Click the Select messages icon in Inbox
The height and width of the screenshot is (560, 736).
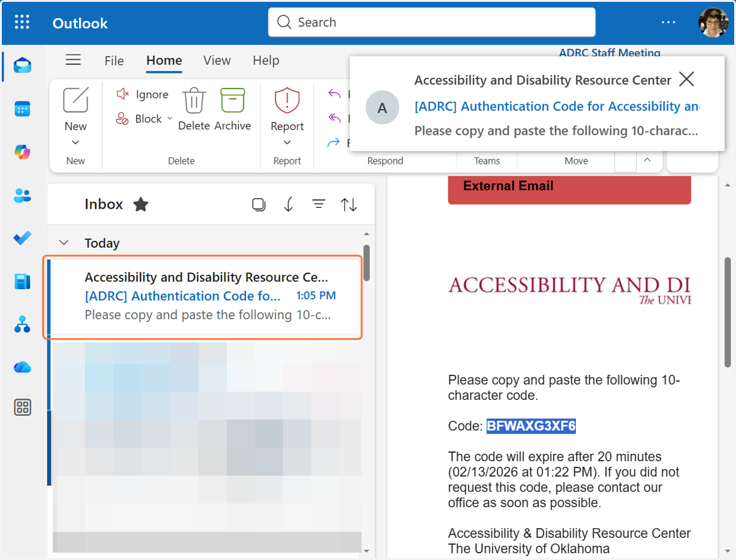259,204
